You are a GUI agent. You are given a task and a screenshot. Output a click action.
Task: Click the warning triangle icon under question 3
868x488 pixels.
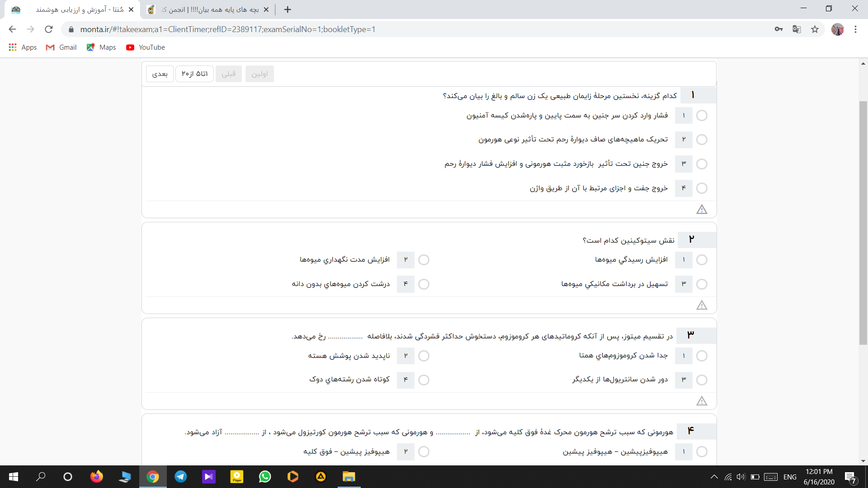coord(702,401)
